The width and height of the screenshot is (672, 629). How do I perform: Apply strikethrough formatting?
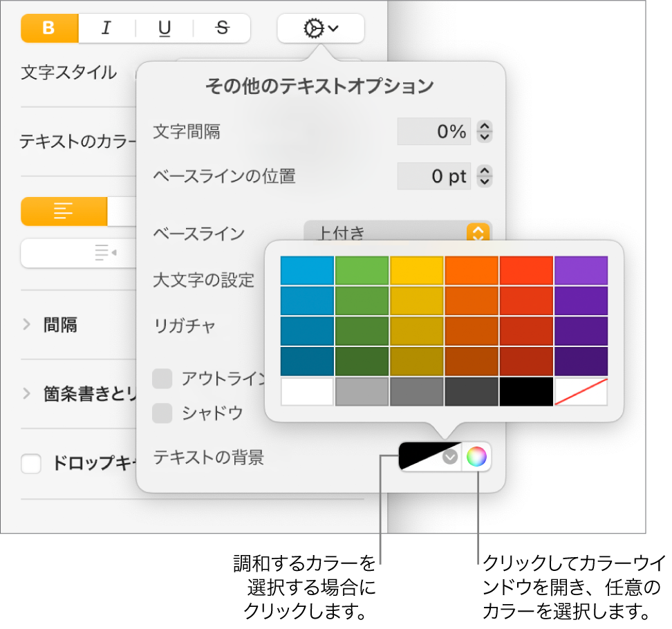(x=223, y=28)
